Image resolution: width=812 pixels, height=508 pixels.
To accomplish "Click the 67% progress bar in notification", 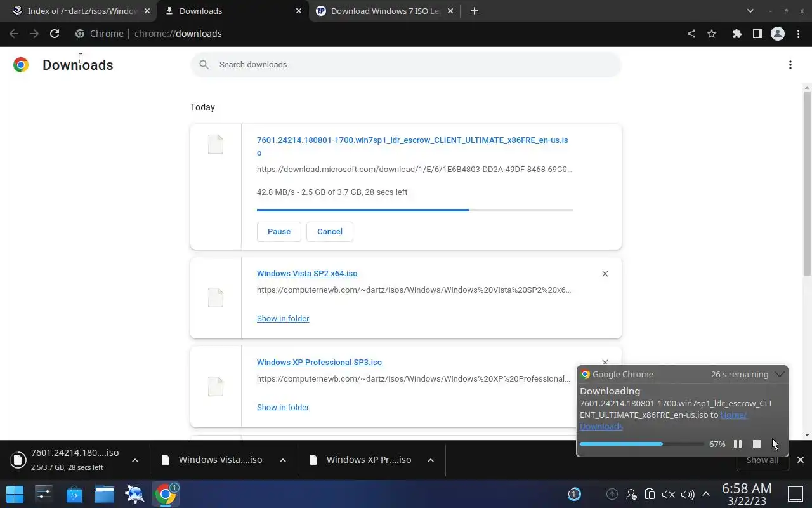I will (641, 444).
